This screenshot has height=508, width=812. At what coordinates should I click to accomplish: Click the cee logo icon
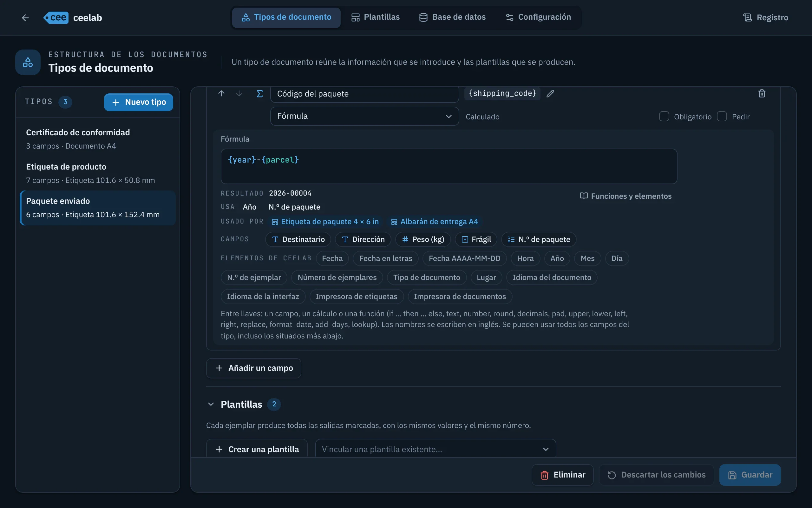pos(56,17)
